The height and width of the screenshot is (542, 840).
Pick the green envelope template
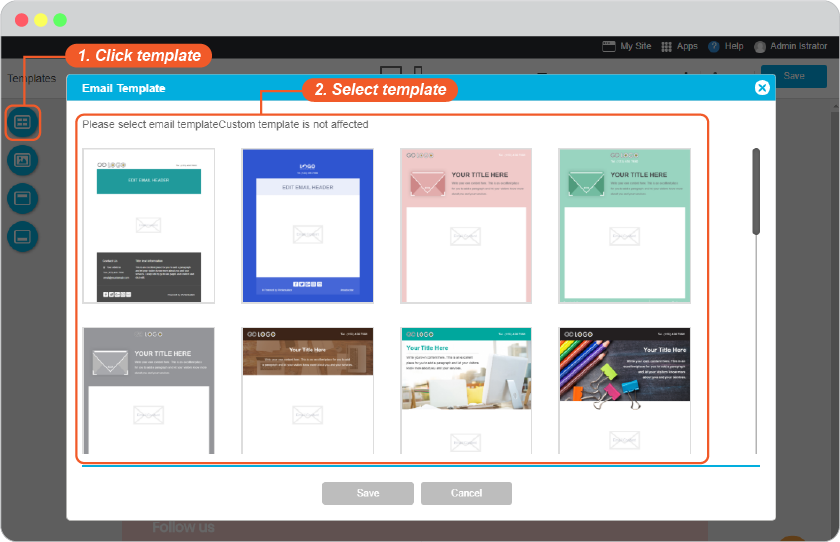coord(624,226)
